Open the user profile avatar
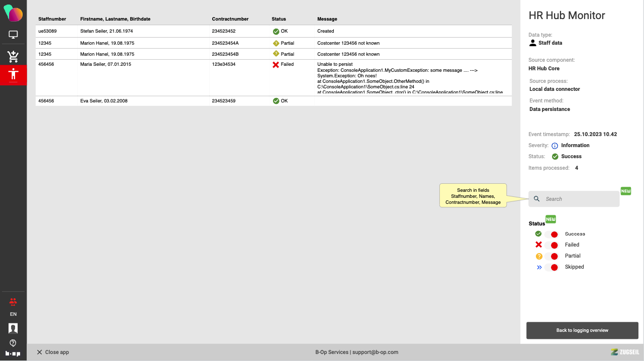Screen dimensions: 644x361 tap(13, 328)
